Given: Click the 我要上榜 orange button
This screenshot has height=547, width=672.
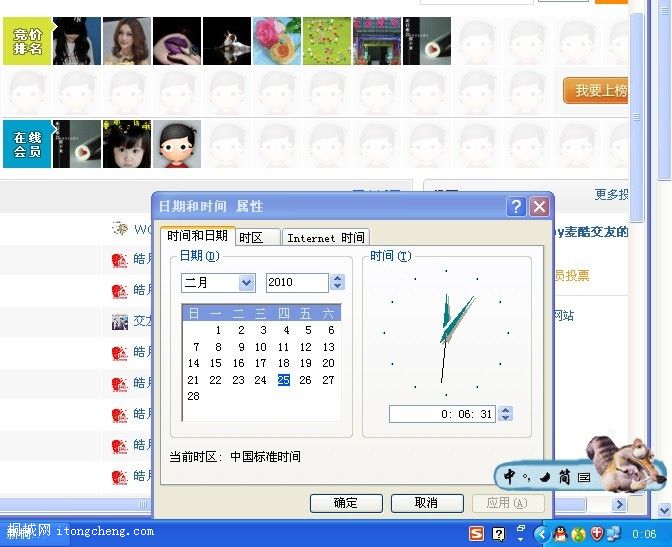Looking at the screenshot, I should pyautogui.click(x=600, y=91).
